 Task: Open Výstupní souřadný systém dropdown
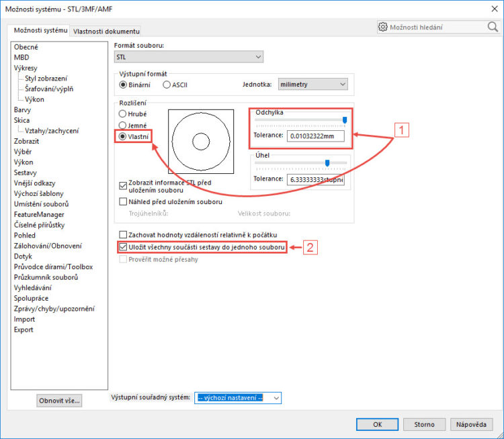point(237,398)
